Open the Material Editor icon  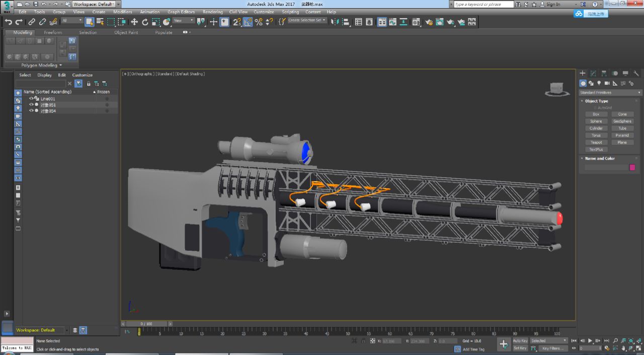click(x=416, y=22)
